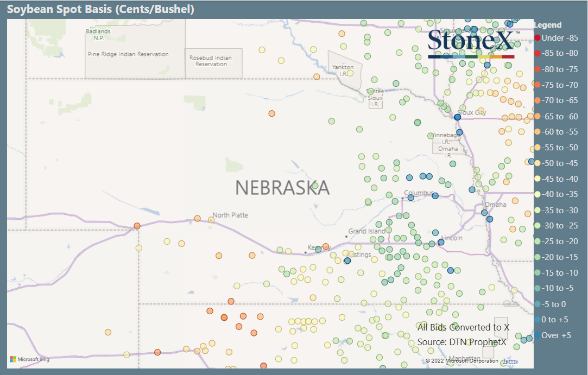Click the blue bid marker at Sioux City
Image resolution: width=588 pixels, height=375 pixels.
tap(457, 117)
